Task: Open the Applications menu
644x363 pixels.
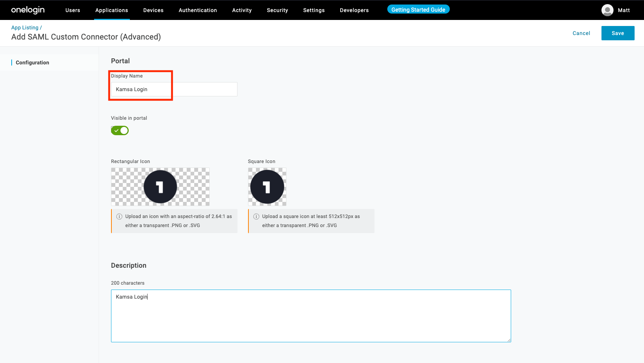Action: click(x=112, y=10)
